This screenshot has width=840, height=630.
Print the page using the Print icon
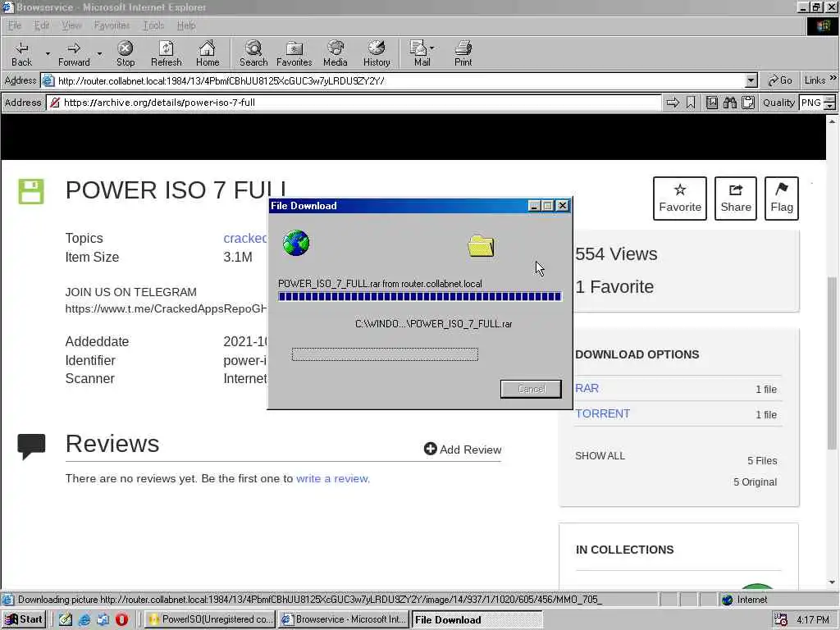[463, 53]
